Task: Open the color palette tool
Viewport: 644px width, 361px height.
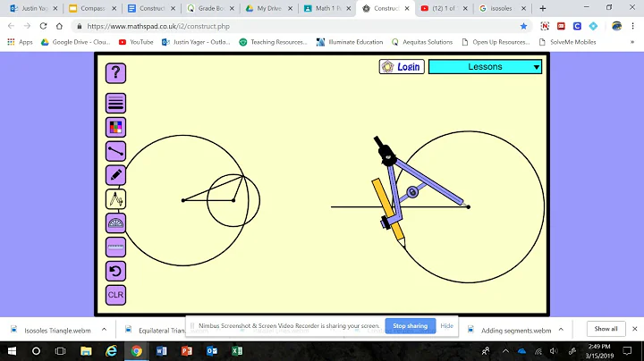Action: pos(115,127)
